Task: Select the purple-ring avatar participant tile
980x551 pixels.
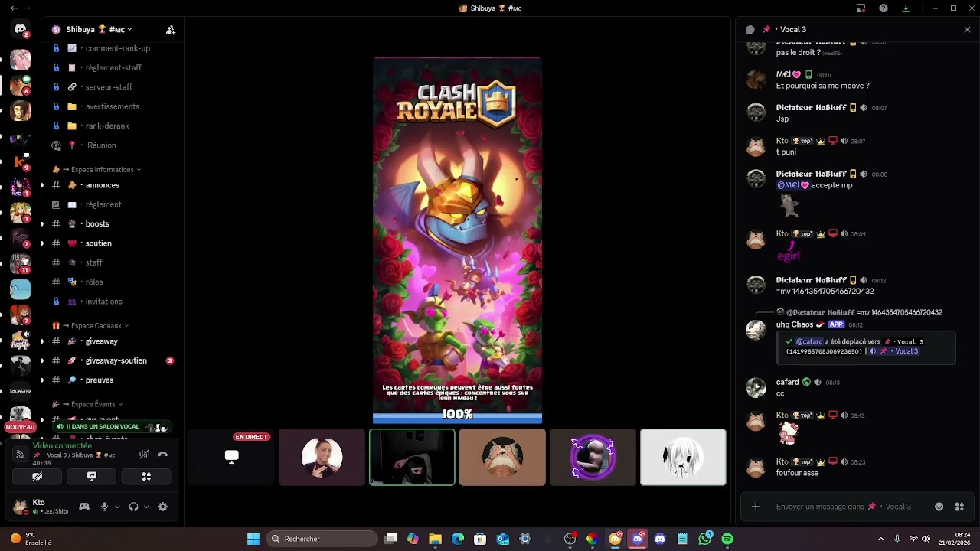Action: click(593, 457)
